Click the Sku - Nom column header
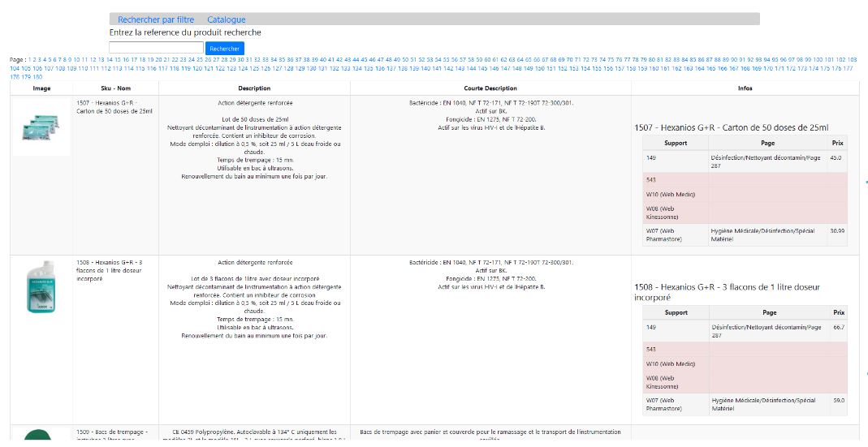 click(115, 88)
